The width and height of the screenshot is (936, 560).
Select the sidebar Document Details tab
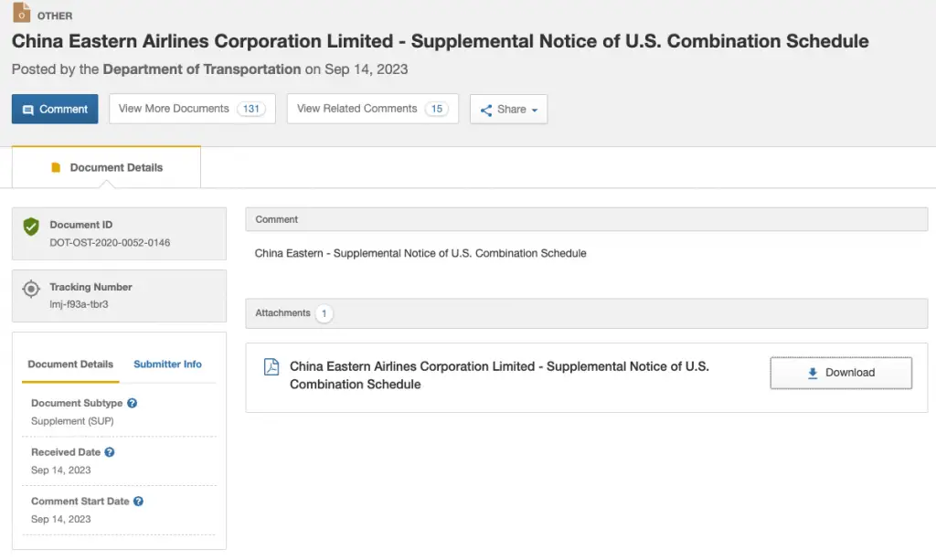click(x=70, y=364)
